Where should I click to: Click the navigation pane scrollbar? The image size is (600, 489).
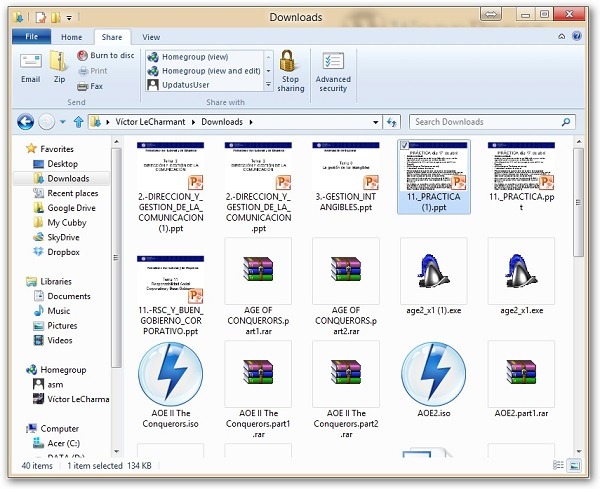pos(116,257)
